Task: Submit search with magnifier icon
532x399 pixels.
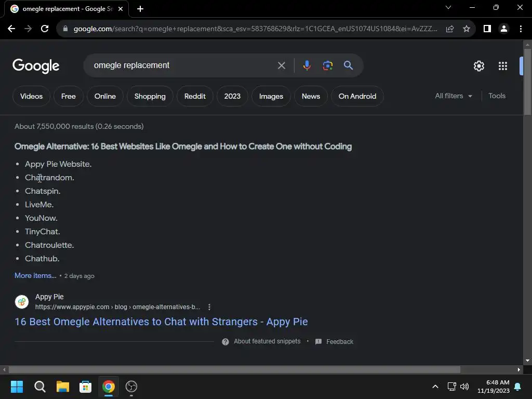Action: [348, 65]
